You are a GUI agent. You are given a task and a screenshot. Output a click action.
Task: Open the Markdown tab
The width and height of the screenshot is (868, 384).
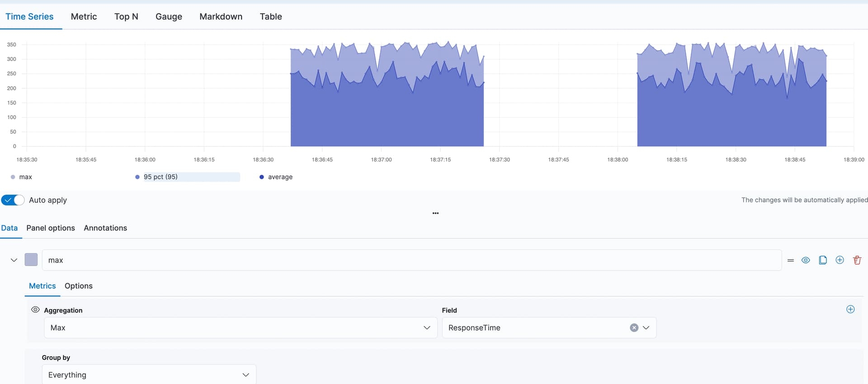pyautogui.click(x=221, y=17)
